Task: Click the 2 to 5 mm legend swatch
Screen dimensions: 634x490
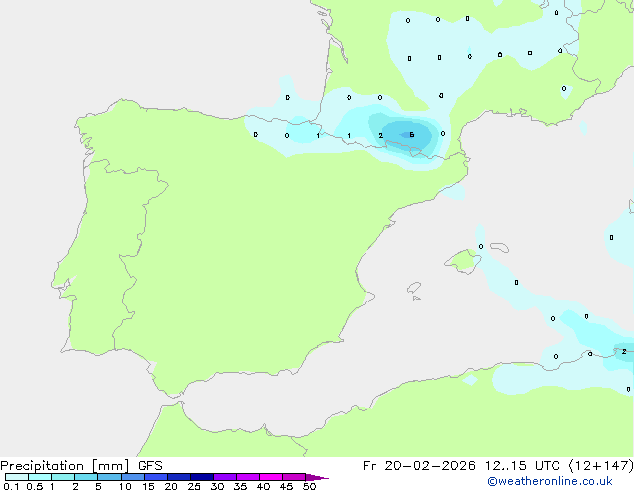Action: point(86,477)
